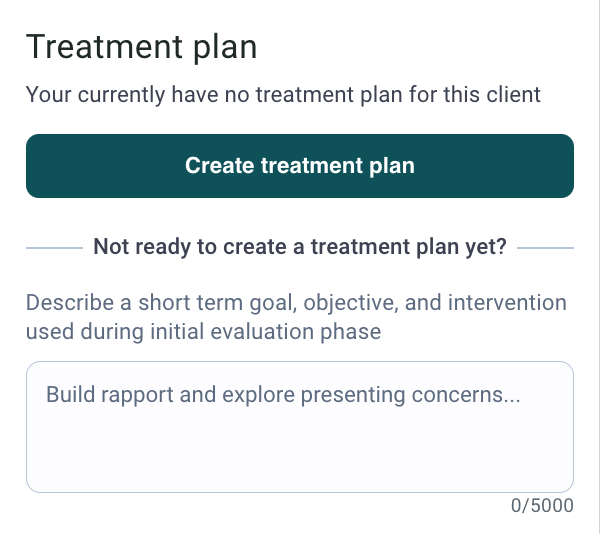Click the divider line left of 'Not ready'
This screenshot has height=534, width=600.
click(x=54, y=247)
